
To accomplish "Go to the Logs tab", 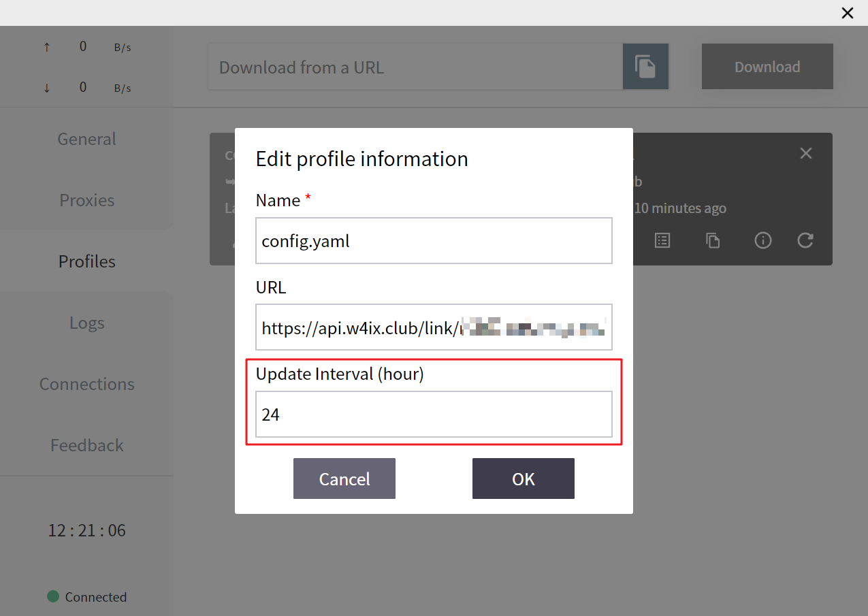I will [x=86, y=323].
